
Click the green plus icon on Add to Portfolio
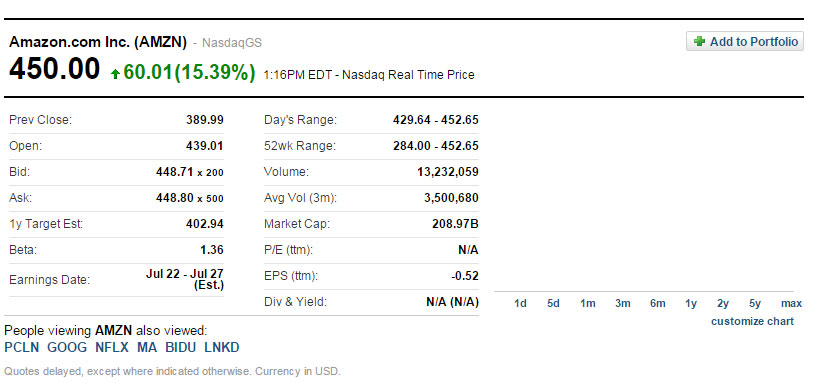(699, 42)
